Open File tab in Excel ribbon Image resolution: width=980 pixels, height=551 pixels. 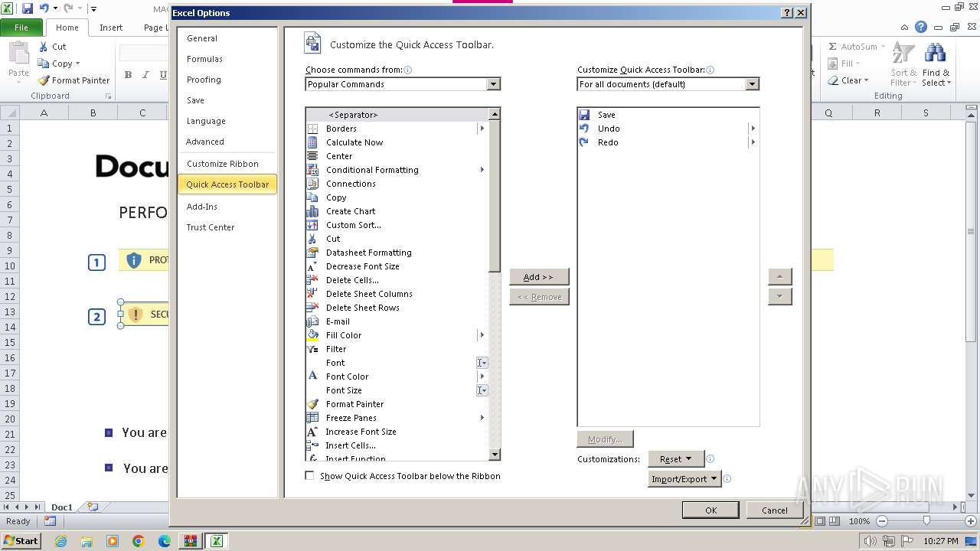pos(21,28)
